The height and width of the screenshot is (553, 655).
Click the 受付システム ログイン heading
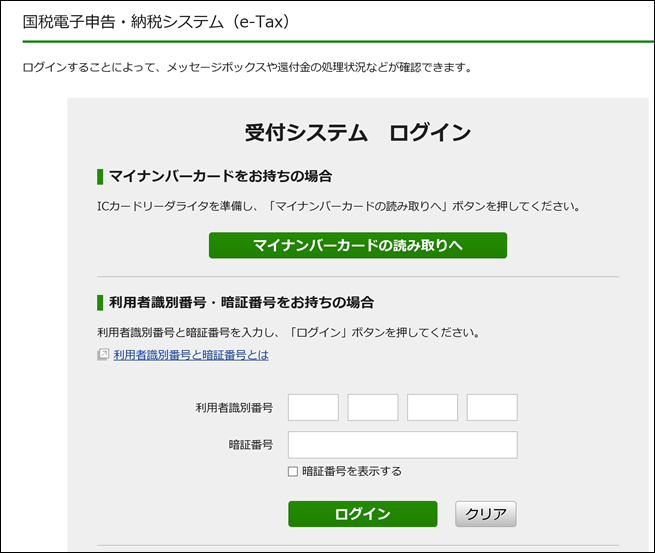coord(358,133)
